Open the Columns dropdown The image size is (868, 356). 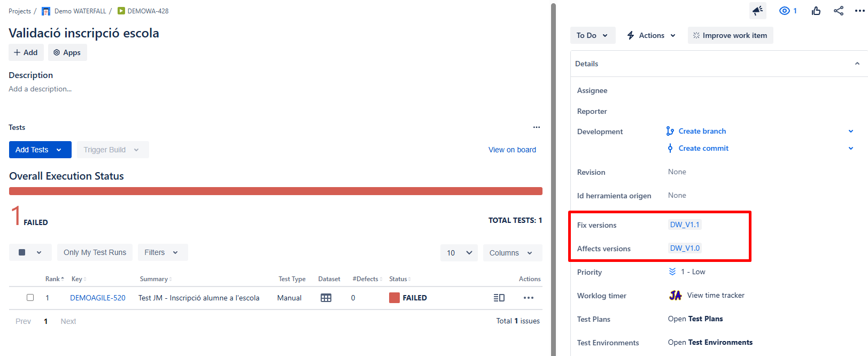[x=513, y=253]
